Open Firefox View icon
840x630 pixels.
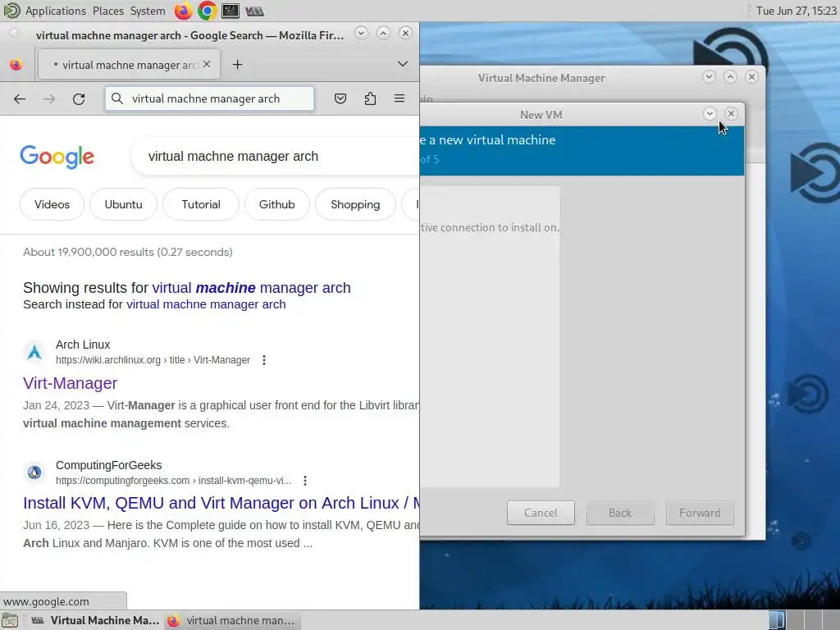point(16,65)
